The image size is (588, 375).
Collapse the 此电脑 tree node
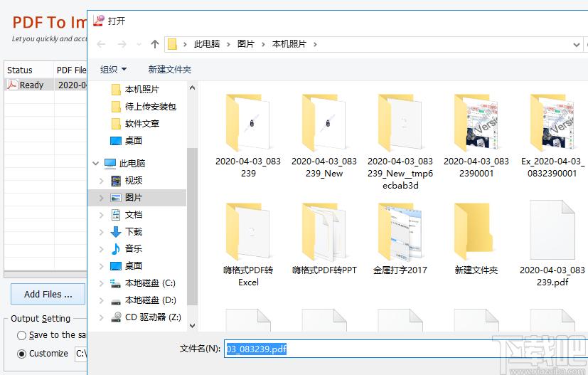[96, 163]
